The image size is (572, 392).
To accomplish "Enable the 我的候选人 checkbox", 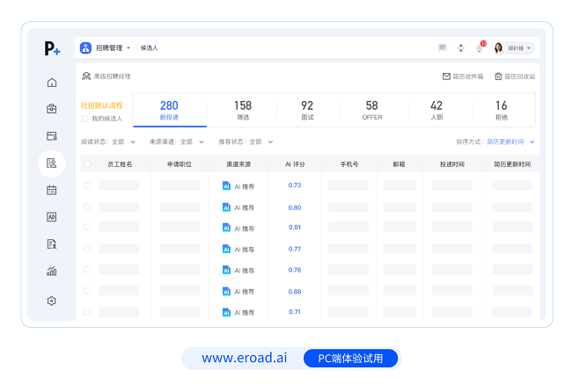I will [x=84, y=119].
